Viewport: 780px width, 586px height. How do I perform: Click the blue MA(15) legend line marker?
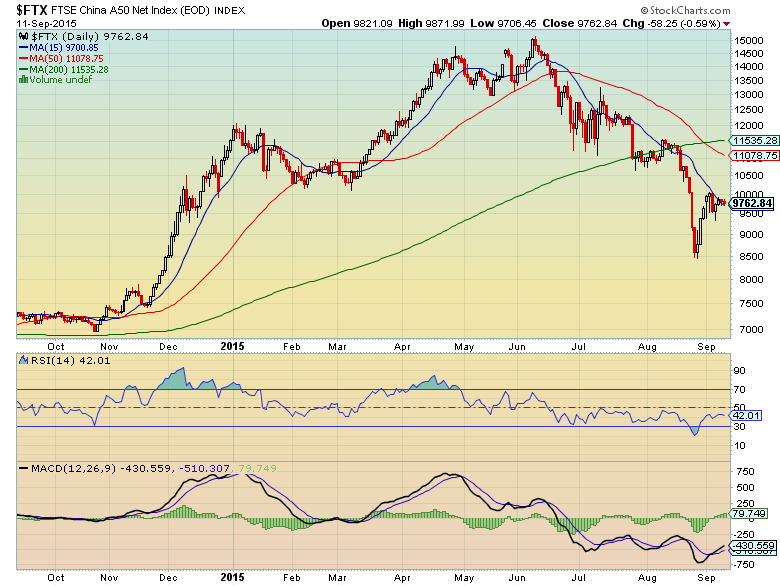[22, 47]
